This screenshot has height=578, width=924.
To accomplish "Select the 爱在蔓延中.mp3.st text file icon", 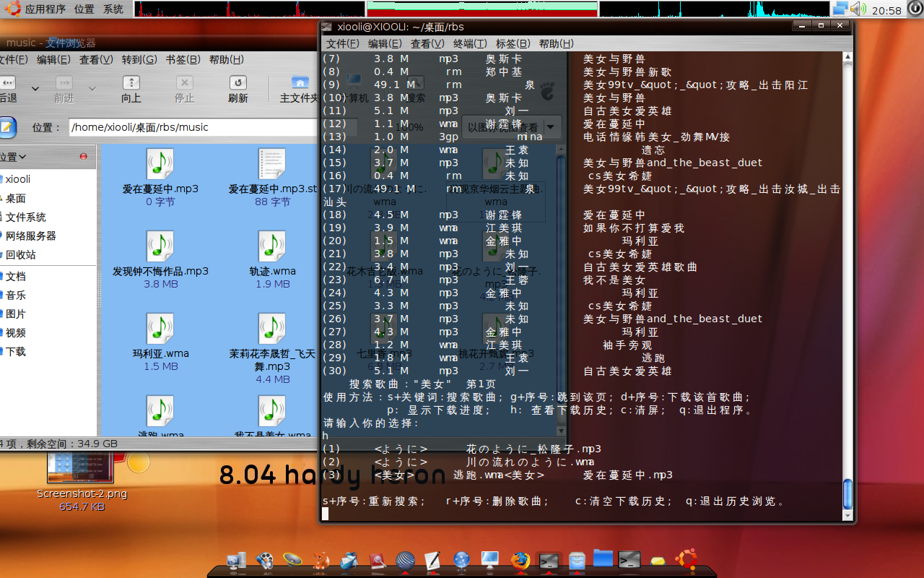I will (272, 163).
